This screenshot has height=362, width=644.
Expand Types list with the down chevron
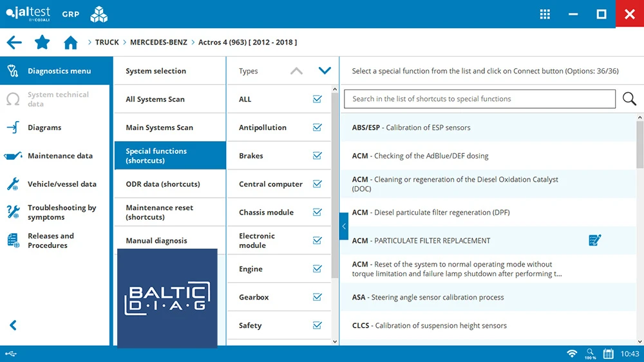[x=325, y=71]
